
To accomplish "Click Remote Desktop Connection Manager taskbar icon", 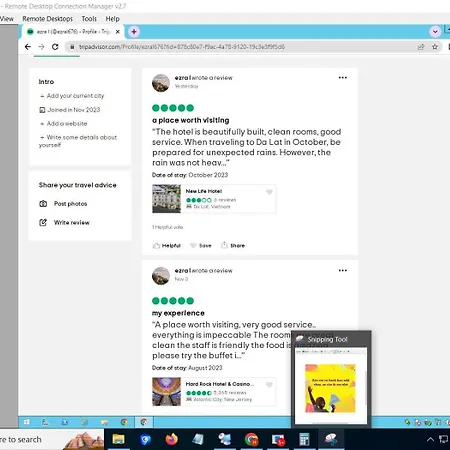I will [225, 439].
